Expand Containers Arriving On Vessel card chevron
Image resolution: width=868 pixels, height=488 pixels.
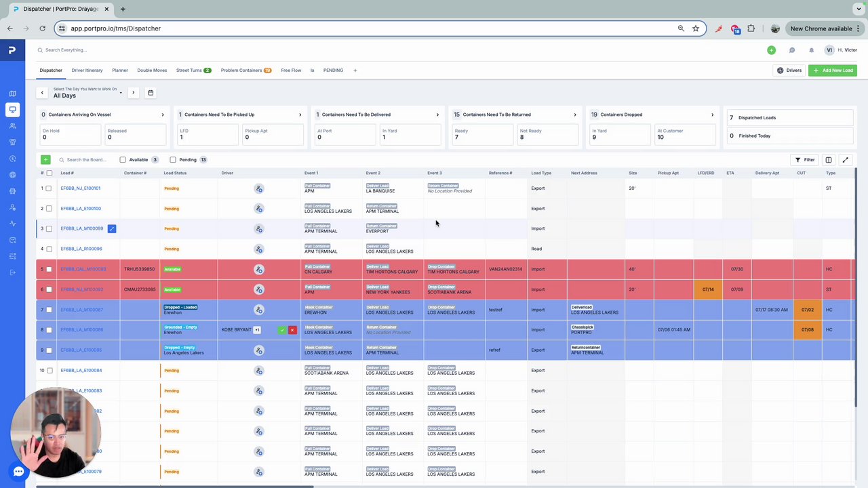pyautogui.click(x=163, y=115)
